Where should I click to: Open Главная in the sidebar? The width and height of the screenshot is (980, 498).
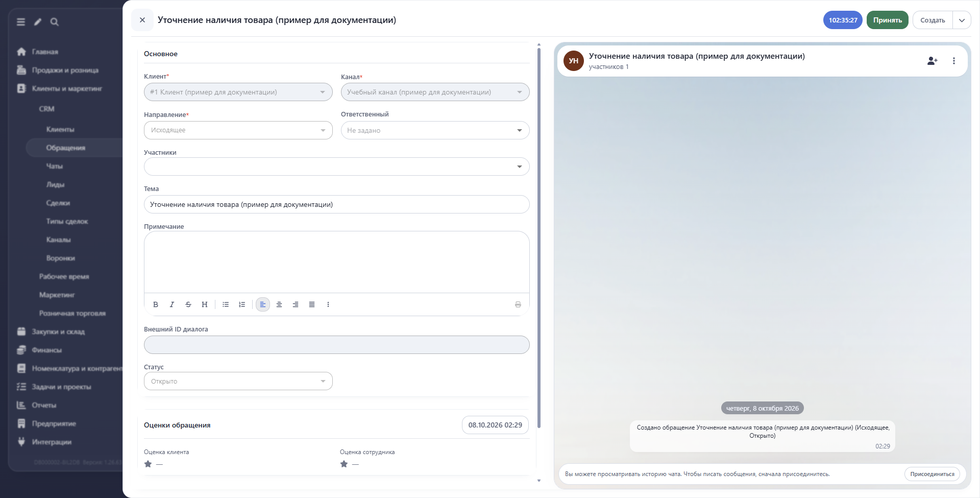(45, 52)
